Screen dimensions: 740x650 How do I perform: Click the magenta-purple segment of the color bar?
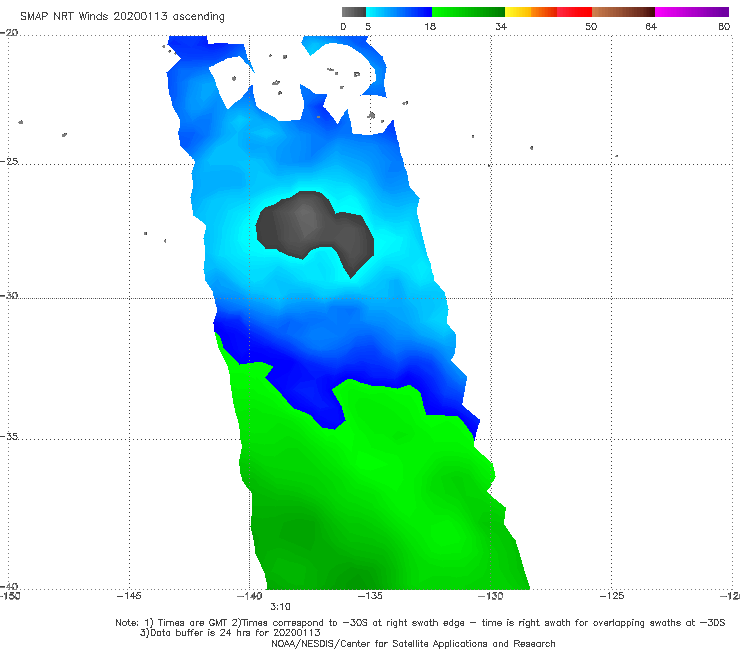[x=692, y=12]
